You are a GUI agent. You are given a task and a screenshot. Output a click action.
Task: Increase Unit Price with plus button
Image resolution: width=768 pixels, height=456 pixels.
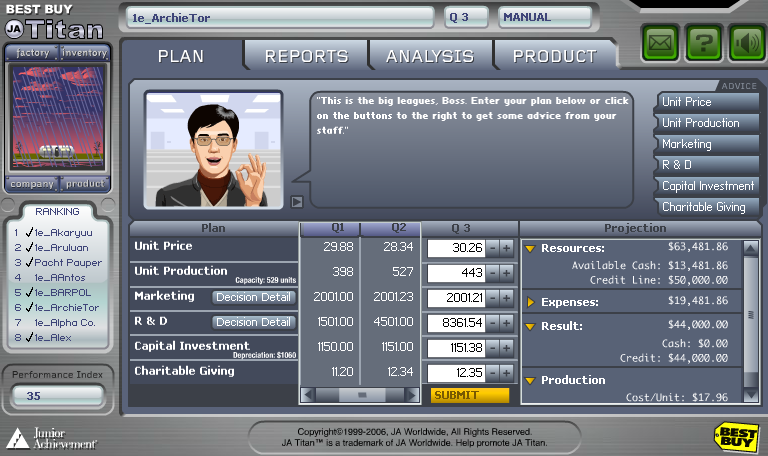click(x=506, y=248)
